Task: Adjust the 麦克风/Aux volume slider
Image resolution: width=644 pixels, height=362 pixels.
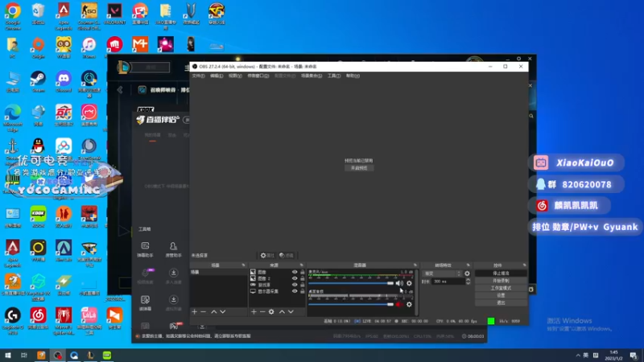Action: click(351, 283)
